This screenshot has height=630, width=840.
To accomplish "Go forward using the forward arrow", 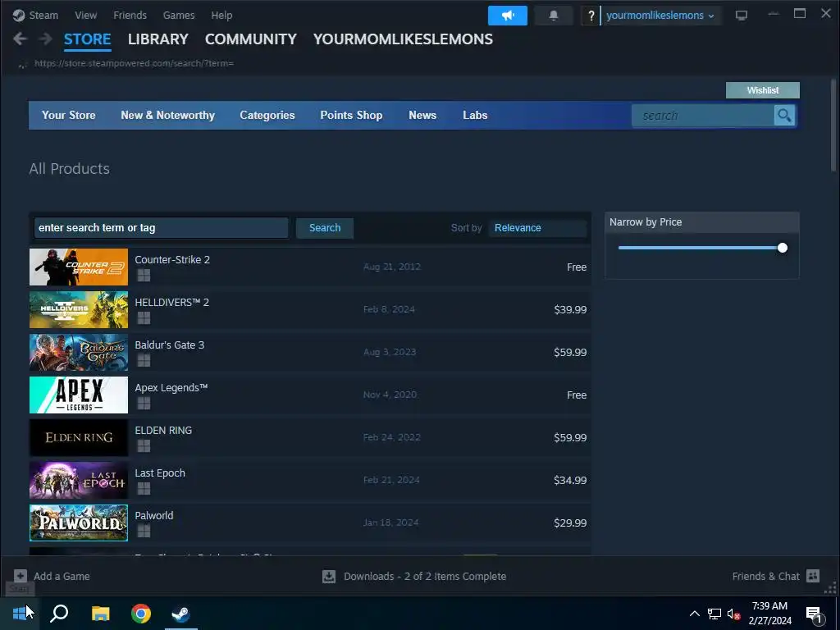I will pyautogui.click(x=46, y=39).
